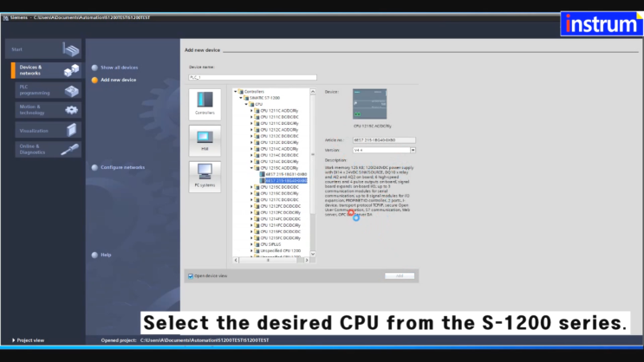The height and width of the screenshot is (362, 644).
Task: Click the CPU 1215C device preview image
Action: pyautogui.click(x=369, y=104)
